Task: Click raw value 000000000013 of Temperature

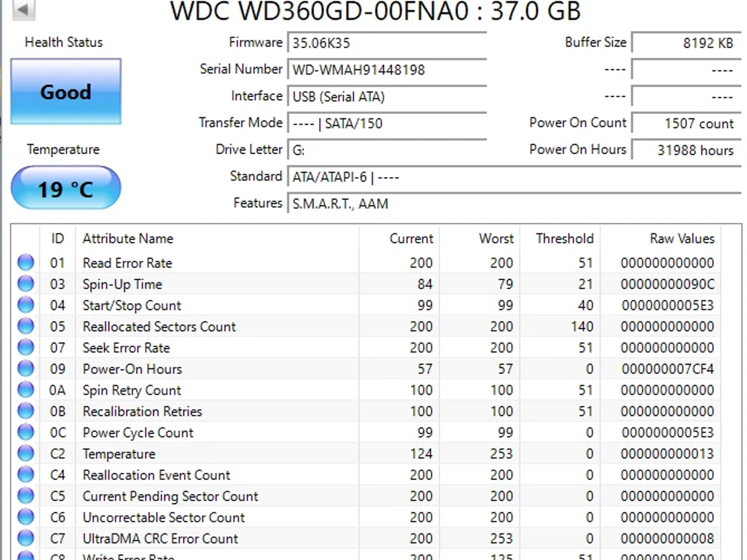Action: click(667, 454)
